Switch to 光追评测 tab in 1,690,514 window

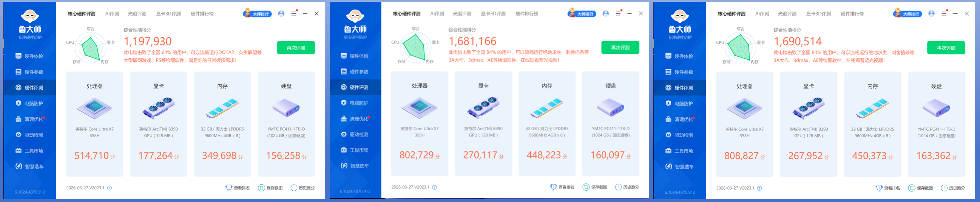coord(787,14)
